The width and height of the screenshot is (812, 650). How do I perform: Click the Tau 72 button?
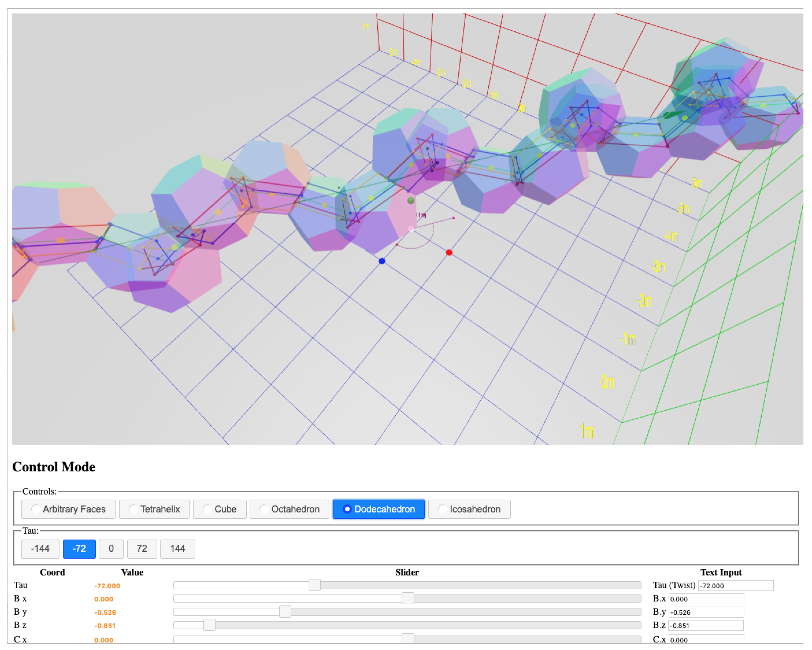142,549
